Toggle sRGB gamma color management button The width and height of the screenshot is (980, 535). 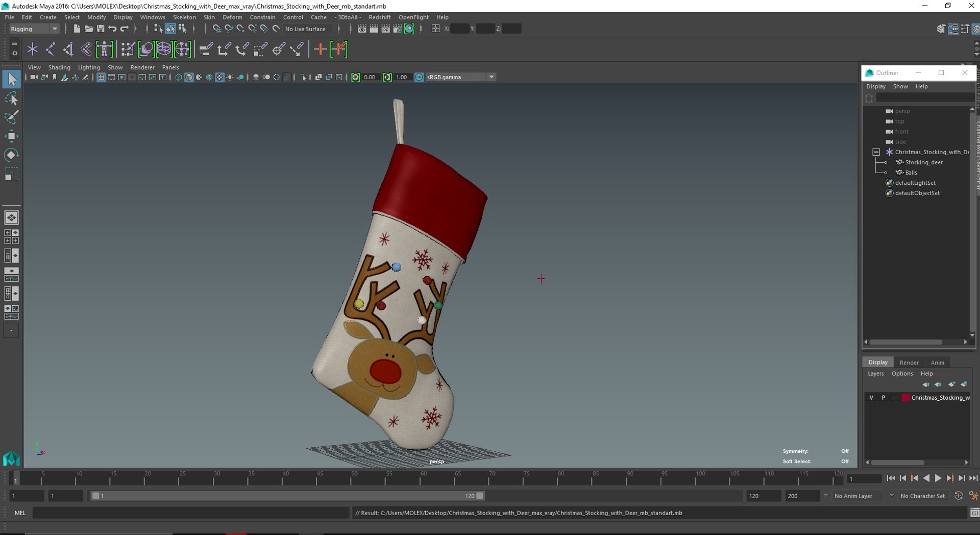pos(419,77)
